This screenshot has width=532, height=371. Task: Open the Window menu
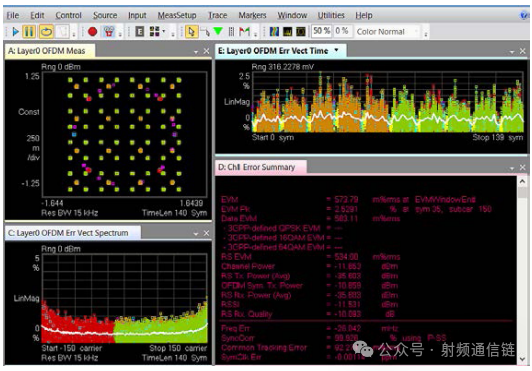[x=292, y=15]
